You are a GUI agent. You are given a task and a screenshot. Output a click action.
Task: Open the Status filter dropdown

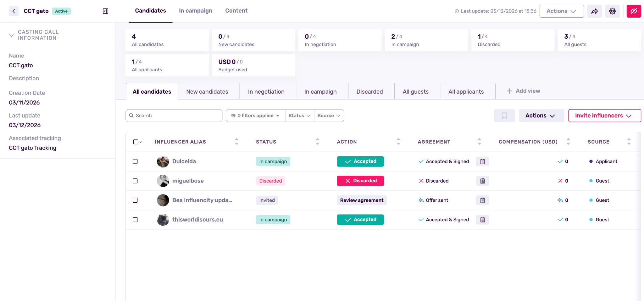tap(299, 116)
